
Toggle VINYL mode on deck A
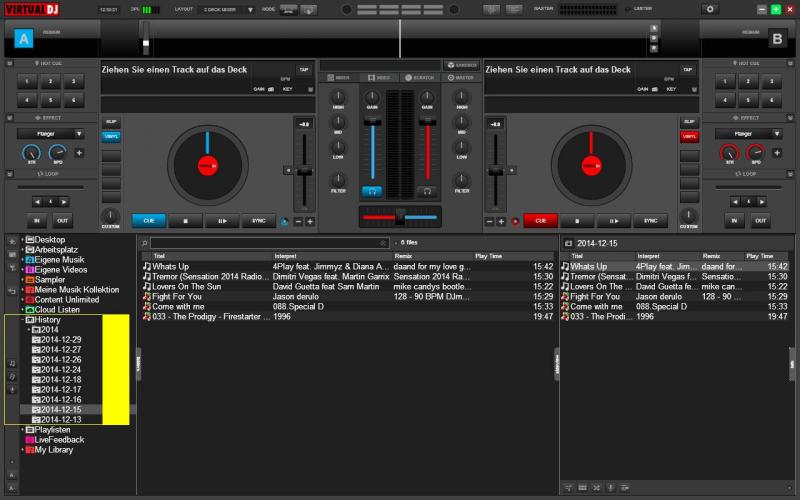(x=111, y=135)
